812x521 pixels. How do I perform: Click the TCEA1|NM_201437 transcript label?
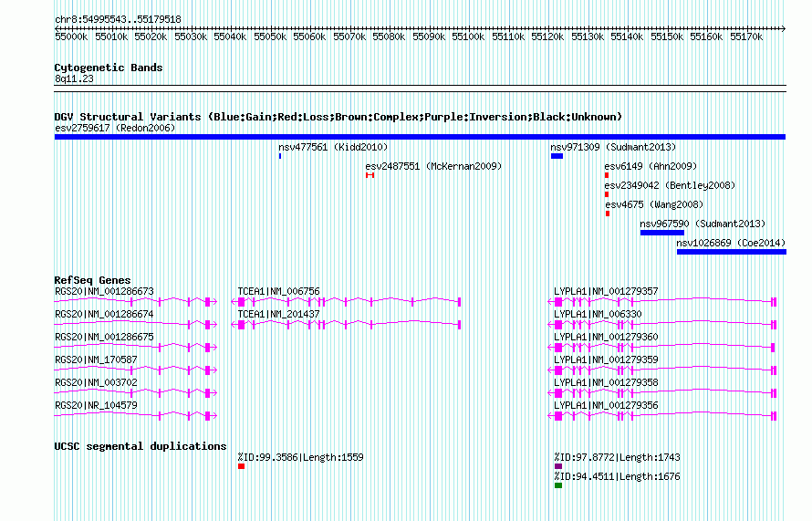(x=278, y=315)
